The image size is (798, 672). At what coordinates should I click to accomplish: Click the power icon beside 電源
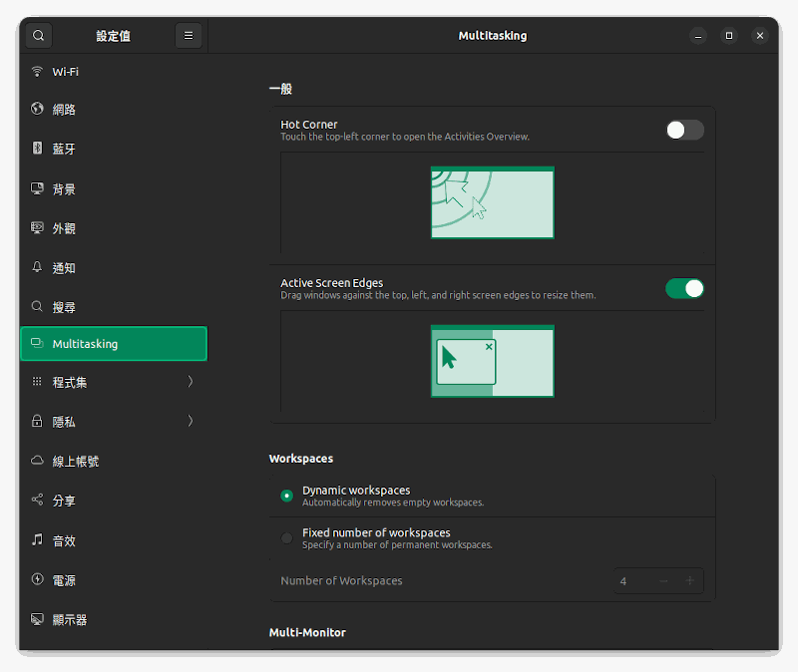(37, 579)
